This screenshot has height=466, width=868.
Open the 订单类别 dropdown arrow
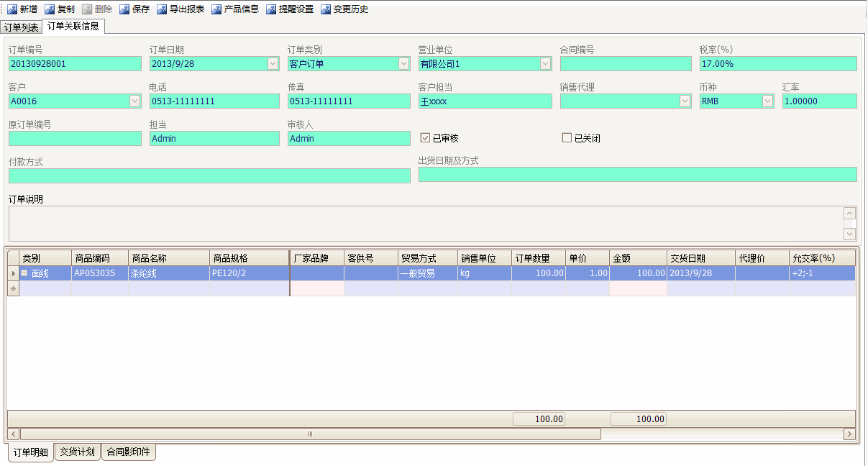click(x=403, y=64)
